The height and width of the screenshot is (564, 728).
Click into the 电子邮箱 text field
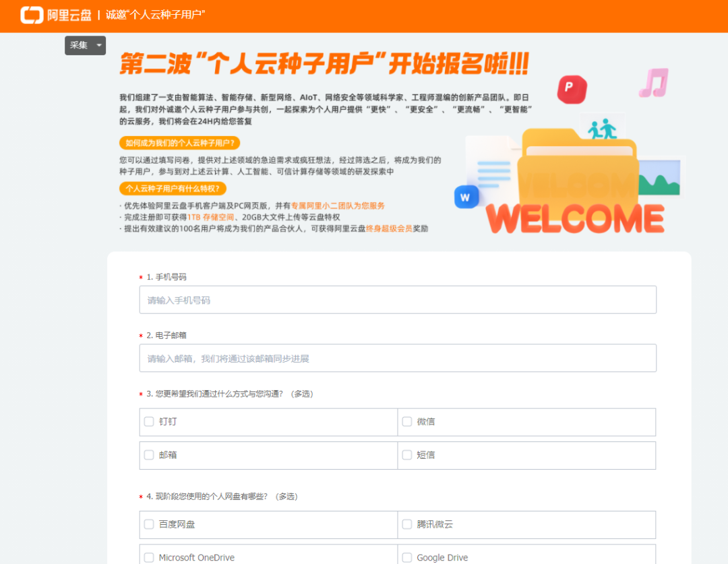pyautogui.click(x=398, y=358)
